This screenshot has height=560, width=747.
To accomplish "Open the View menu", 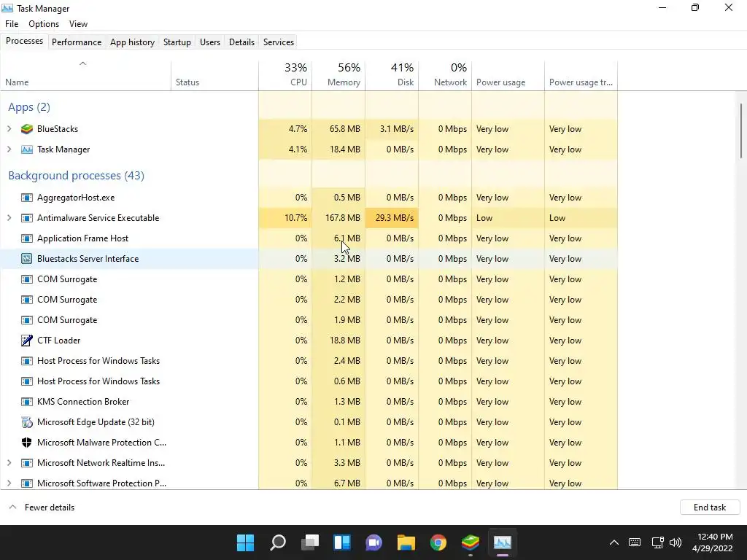I will [x=78, y=24].
